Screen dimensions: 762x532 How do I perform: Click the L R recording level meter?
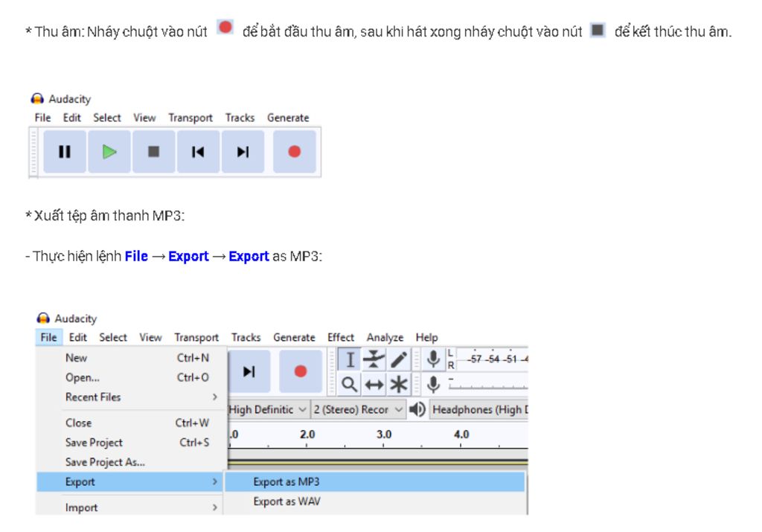487,359
